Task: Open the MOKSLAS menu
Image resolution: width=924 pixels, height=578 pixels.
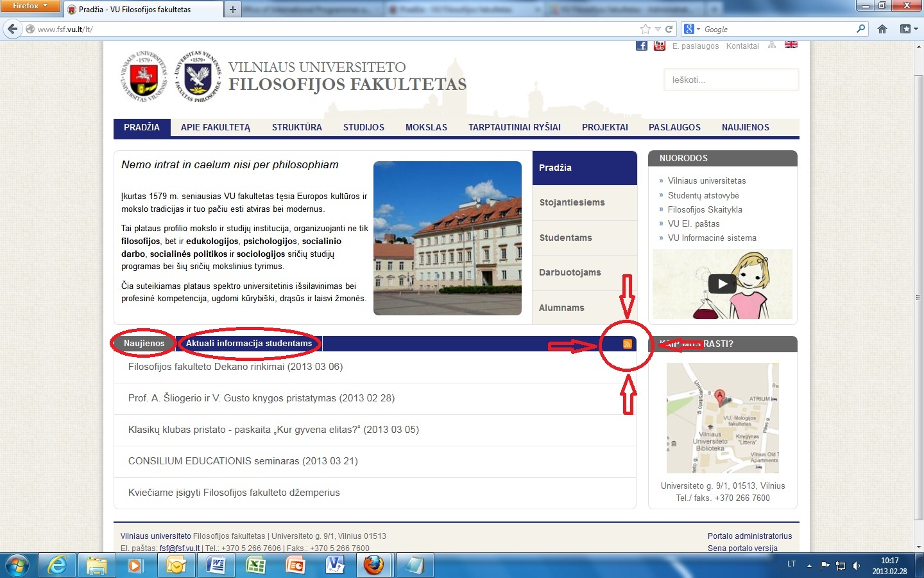Action: [x=426, y=127]
